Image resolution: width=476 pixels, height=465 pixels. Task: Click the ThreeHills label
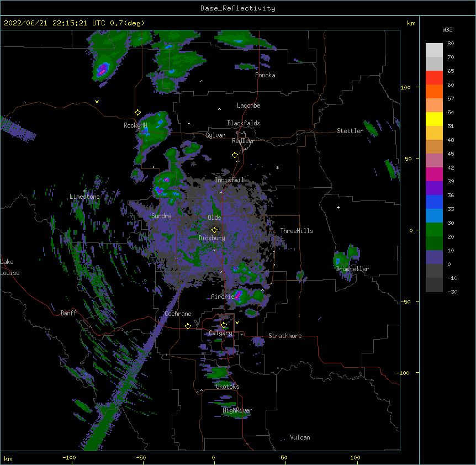point(297,231)
